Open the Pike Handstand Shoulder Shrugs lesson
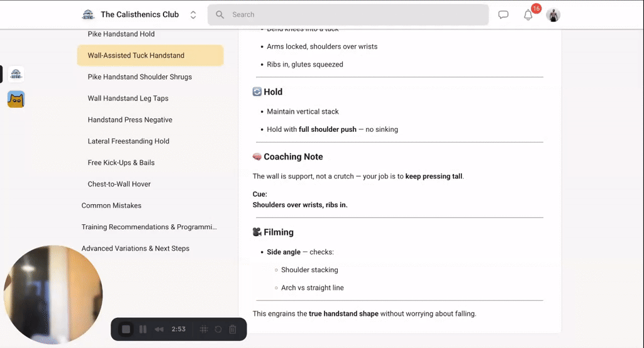The image size is (644, 348). [140, 77]
